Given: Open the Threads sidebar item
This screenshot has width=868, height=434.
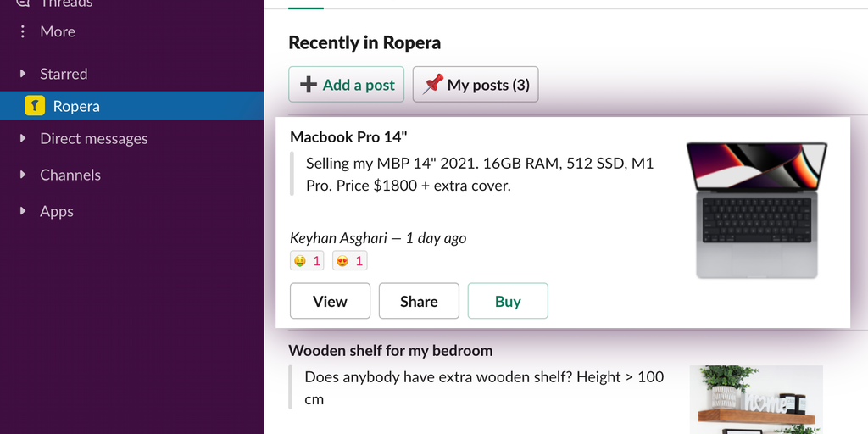Looking at the screenshot, I should (66, 3).
